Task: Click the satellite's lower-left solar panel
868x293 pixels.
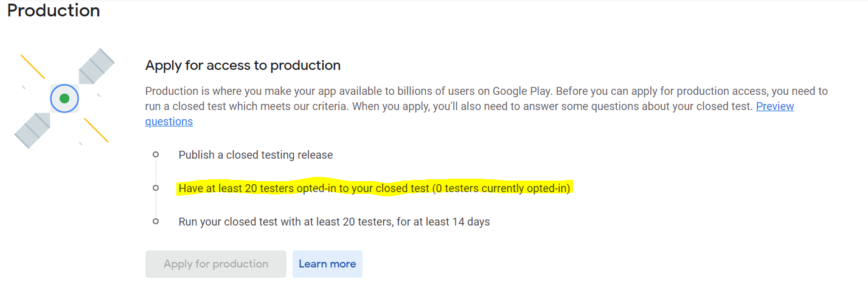Action: [32, 130]
